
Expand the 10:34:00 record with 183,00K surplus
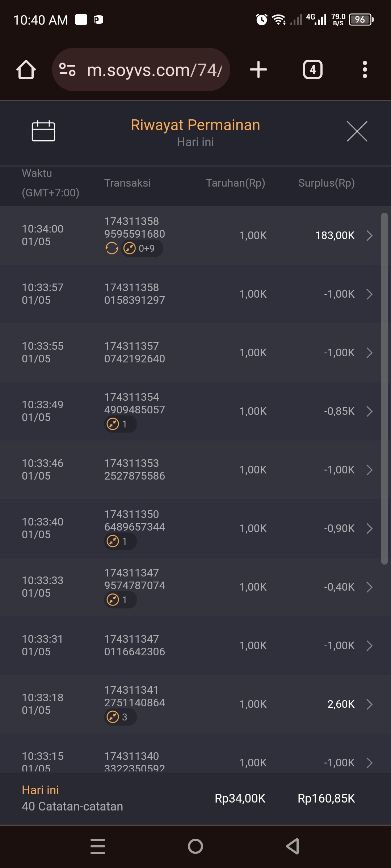pyautogui.click(x=369, y=235)
